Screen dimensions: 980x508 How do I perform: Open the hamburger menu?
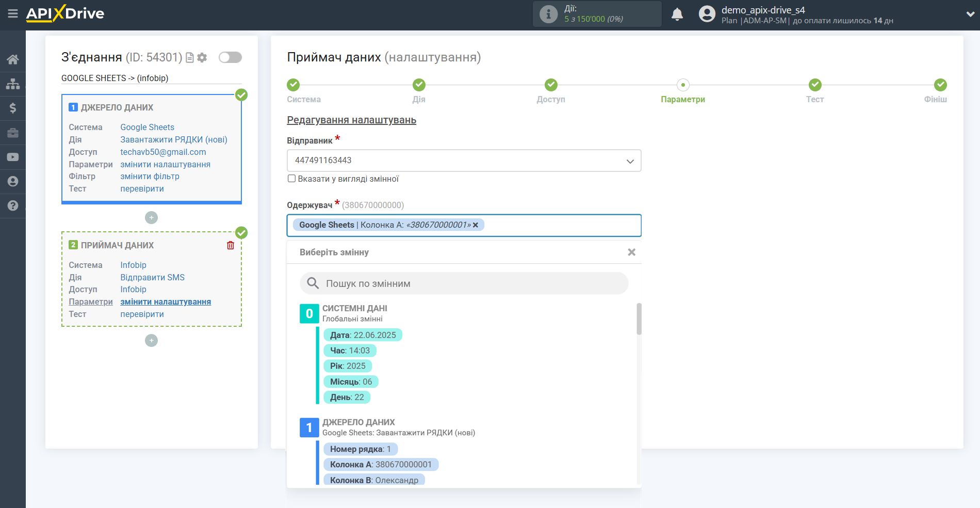coord(13,14)
